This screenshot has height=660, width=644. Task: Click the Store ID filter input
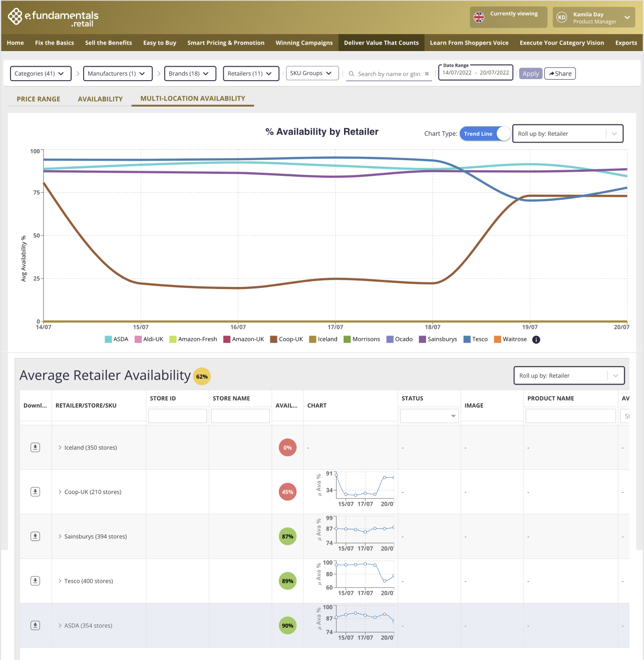(178, 416)
